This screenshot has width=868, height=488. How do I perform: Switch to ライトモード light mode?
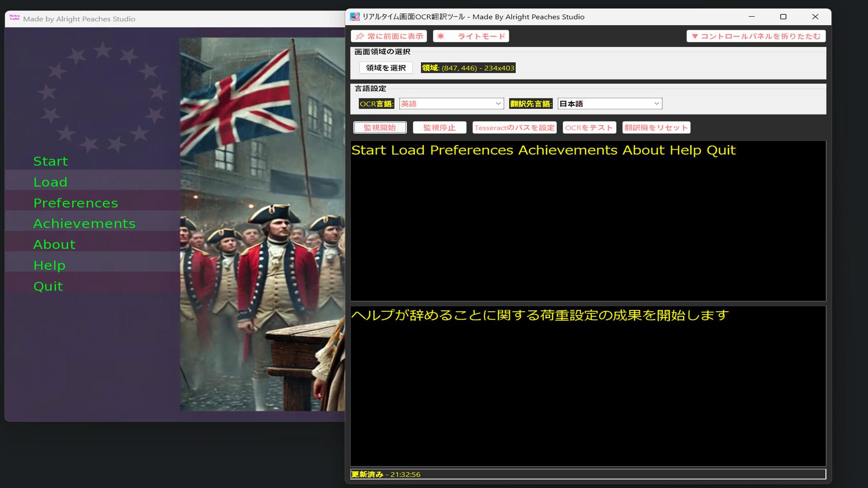click(471, 36)
